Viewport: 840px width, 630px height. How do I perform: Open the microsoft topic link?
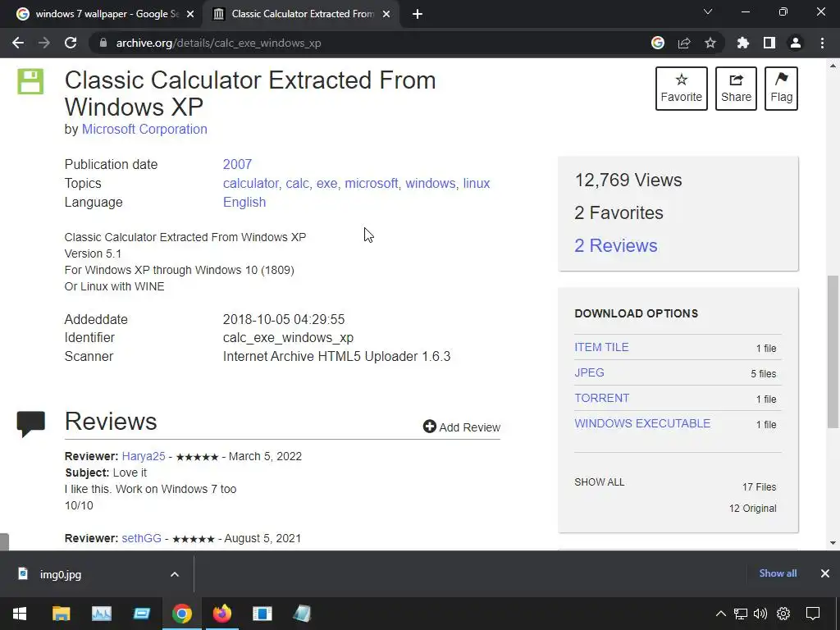[x=372, y=183]
